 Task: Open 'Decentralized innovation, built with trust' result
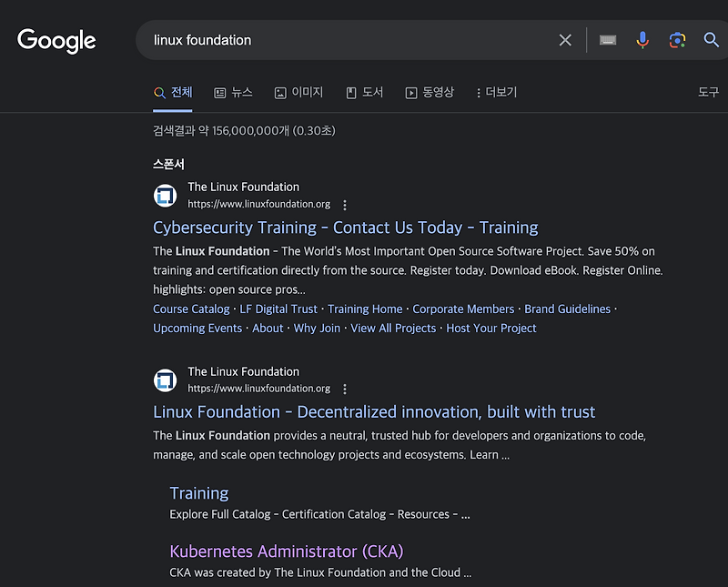[374, 412]
